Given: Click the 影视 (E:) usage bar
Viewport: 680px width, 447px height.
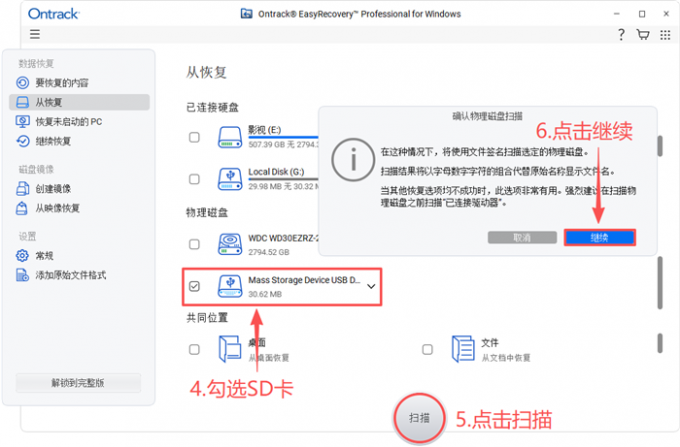Looking at the screenshot, I should tap(283, 137).
